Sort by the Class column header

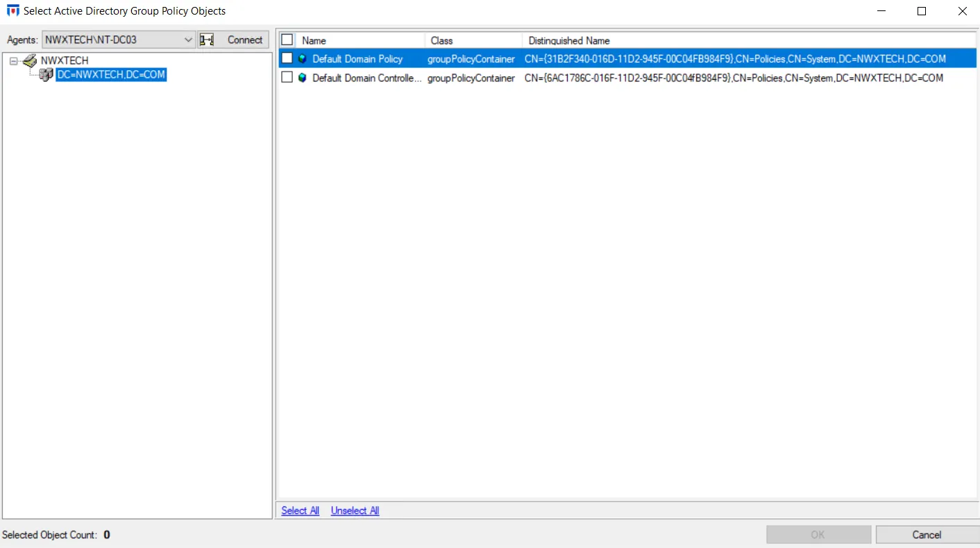click(x=473, y=40)
